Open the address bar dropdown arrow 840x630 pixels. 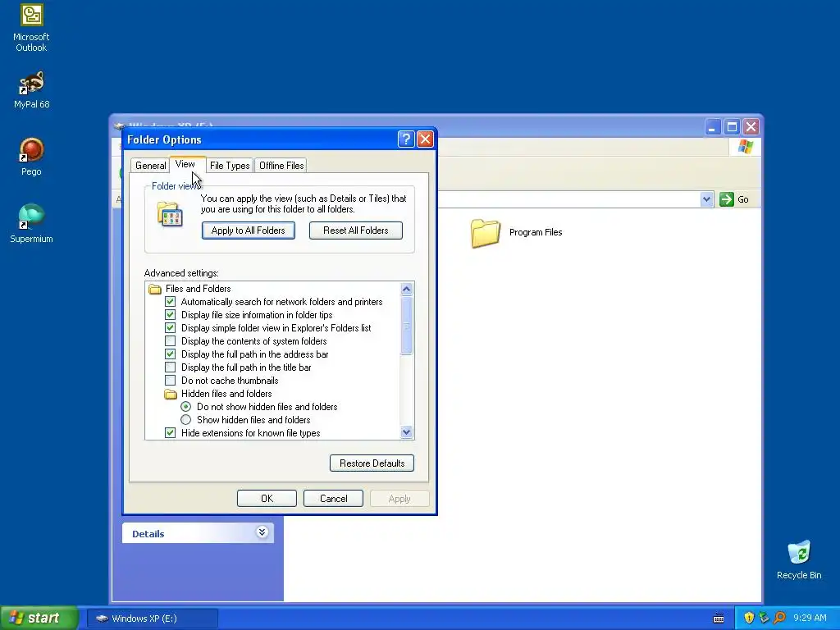(x=706, y=199)
